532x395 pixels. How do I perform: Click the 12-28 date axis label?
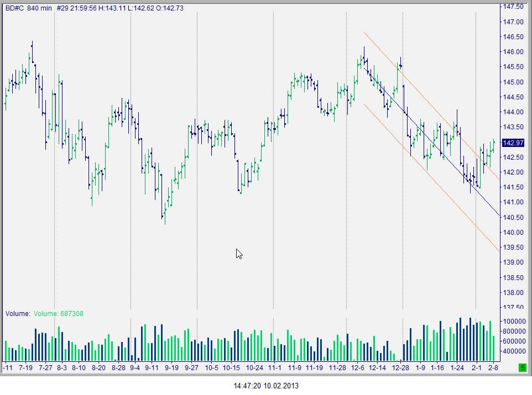(401, 367)
